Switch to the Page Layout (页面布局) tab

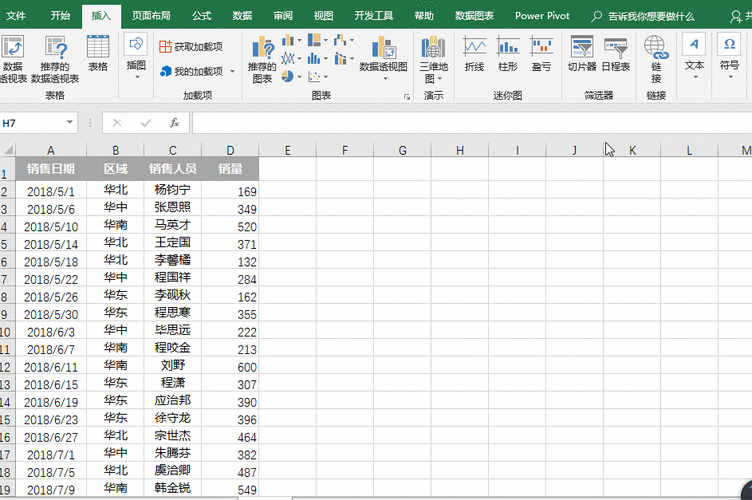point(151,16)
